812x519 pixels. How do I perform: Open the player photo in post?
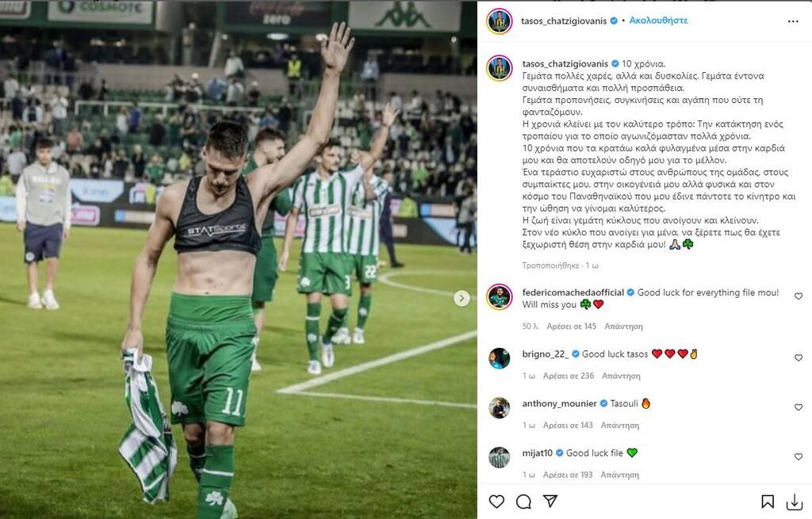pyautogui.click(x=238, y=260)
